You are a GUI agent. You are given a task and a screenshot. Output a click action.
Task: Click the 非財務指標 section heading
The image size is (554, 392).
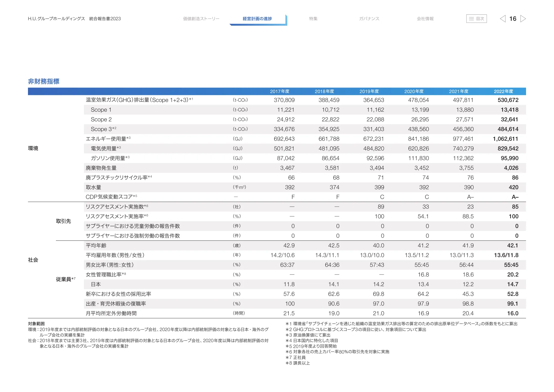(44, 81)
